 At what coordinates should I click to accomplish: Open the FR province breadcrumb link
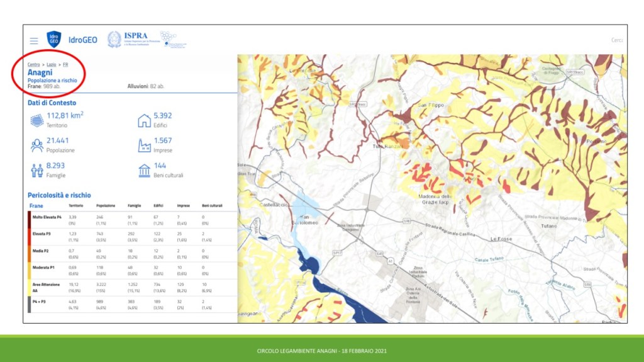point(65,65)
